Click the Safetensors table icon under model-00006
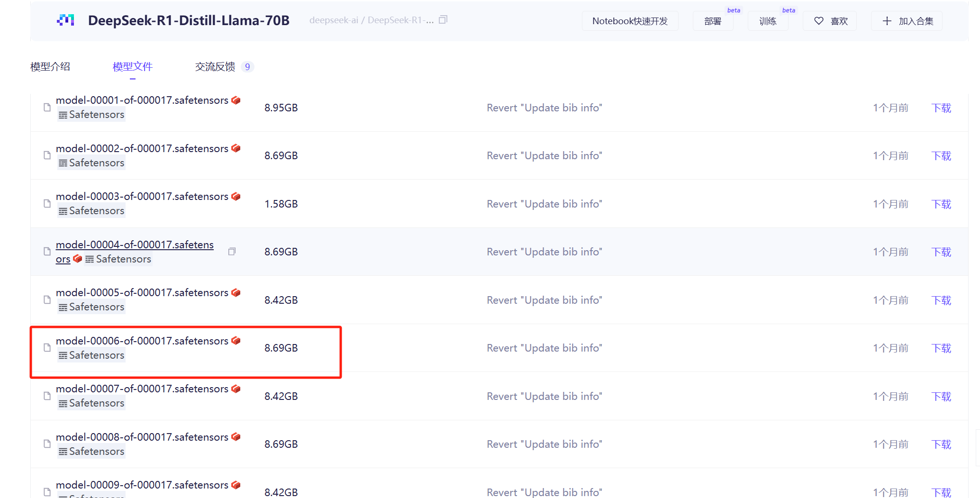Screen dimensions: 980x498 (63, 356)
